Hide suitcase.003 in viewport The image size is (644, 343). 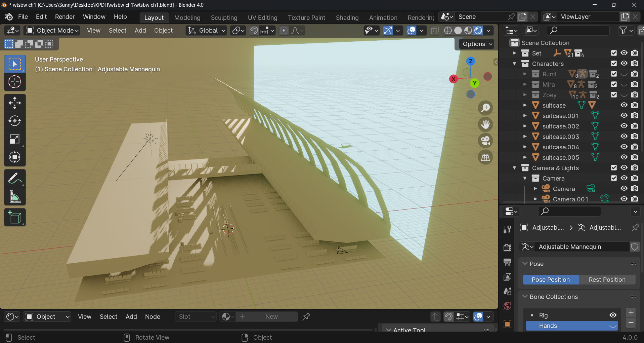tap(624, 137)
